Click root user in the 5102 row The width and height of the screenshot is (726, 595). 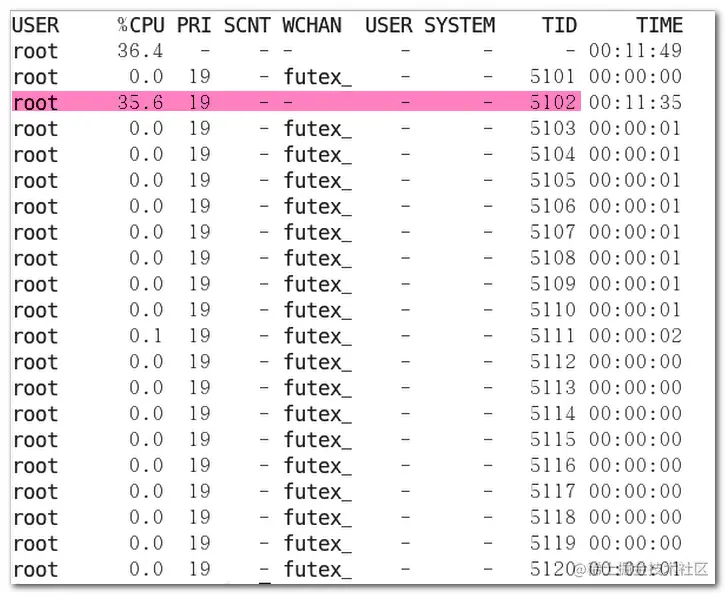tap(36, 103)
